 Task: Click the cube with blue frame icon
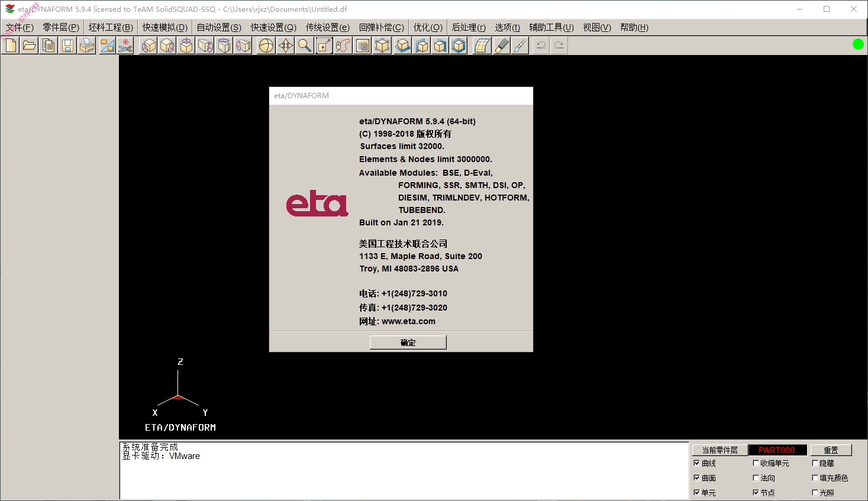459,46
